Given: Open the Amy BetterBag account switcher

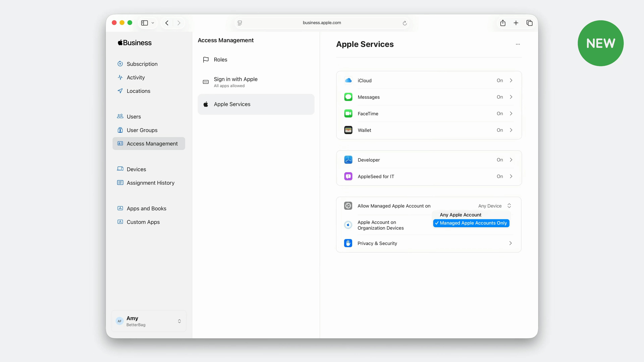Looking at the screenshot, I should [x=149, y=321].
